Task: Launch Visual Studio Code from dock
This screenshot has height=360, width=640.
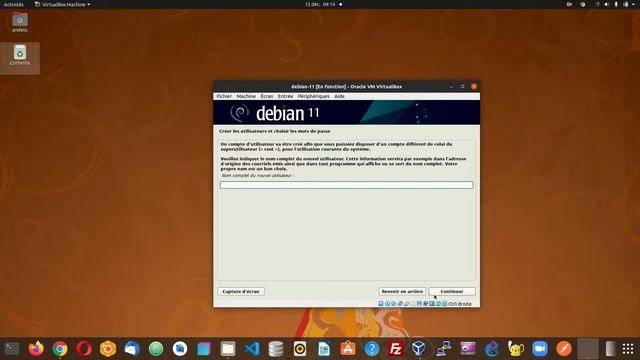Action: (x=252, y=349)
